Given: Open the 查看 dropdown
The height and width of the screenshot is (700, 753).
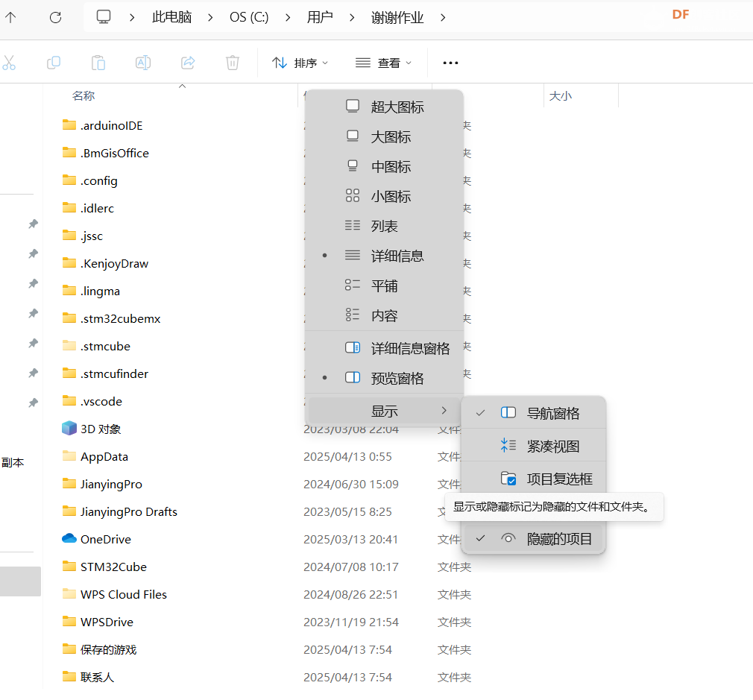Looking at the screenshot, I should [x=384, y=63].
